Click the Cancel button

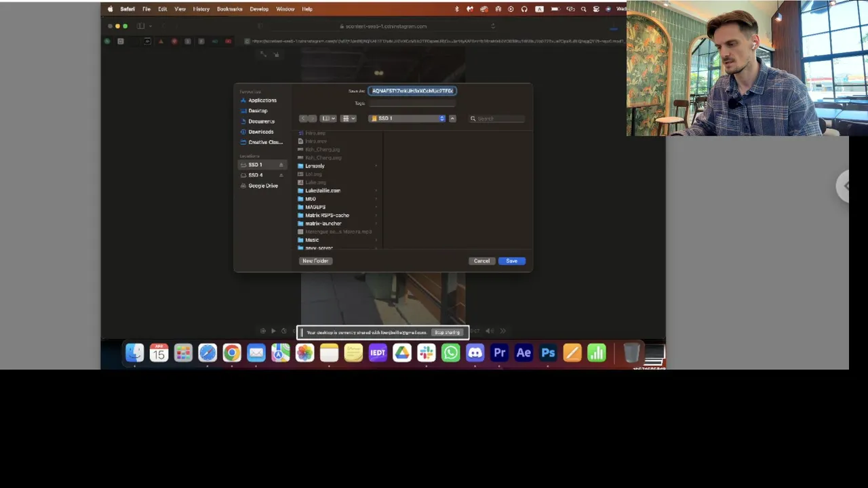coord(481,261)
